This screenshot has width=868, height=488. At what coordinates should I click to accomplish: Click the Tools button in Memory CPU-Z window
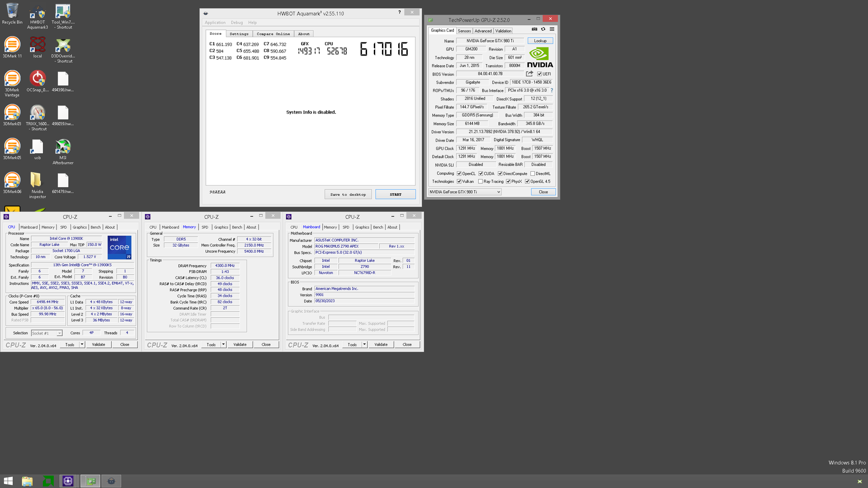(x=211, y=345)
